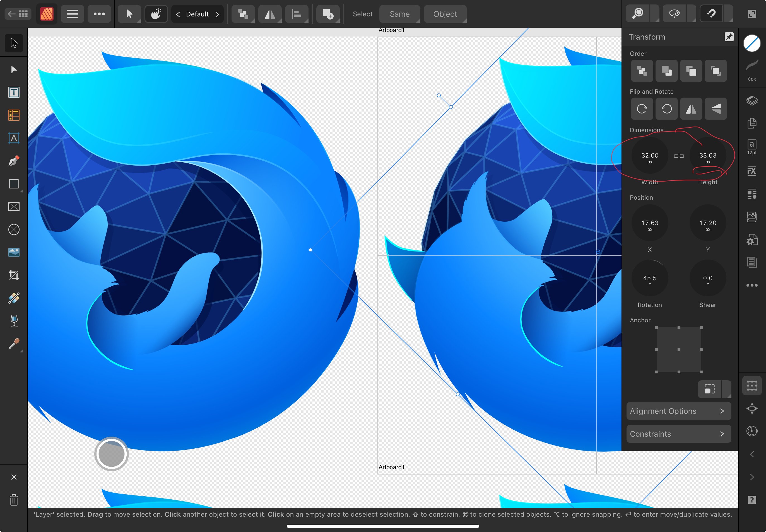Viewport: 766px width, 532px height.
Task: Open the help question mark
Action: point(752,500)
